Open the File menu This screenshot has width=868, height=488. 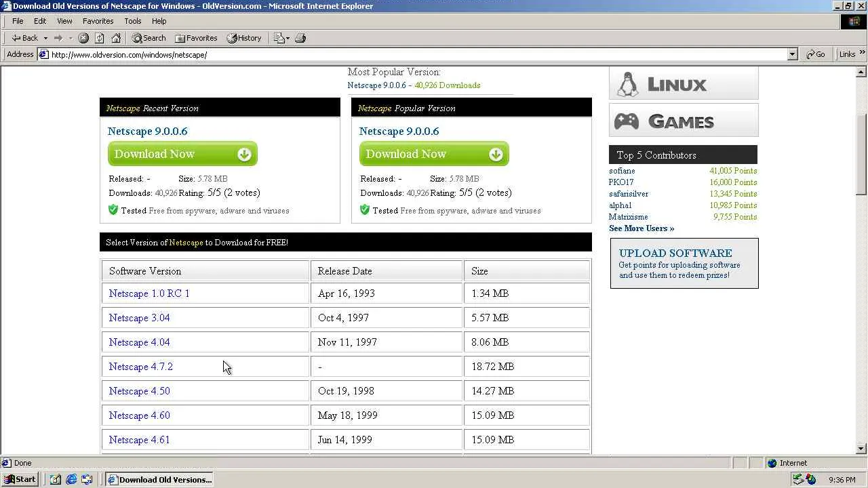18,21
